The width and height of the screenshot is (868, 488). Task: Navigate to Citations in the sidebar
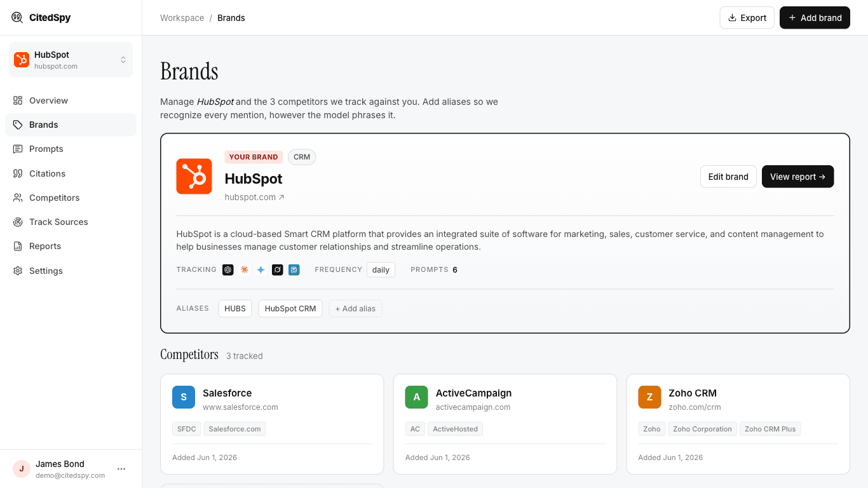tap(71, 173)
